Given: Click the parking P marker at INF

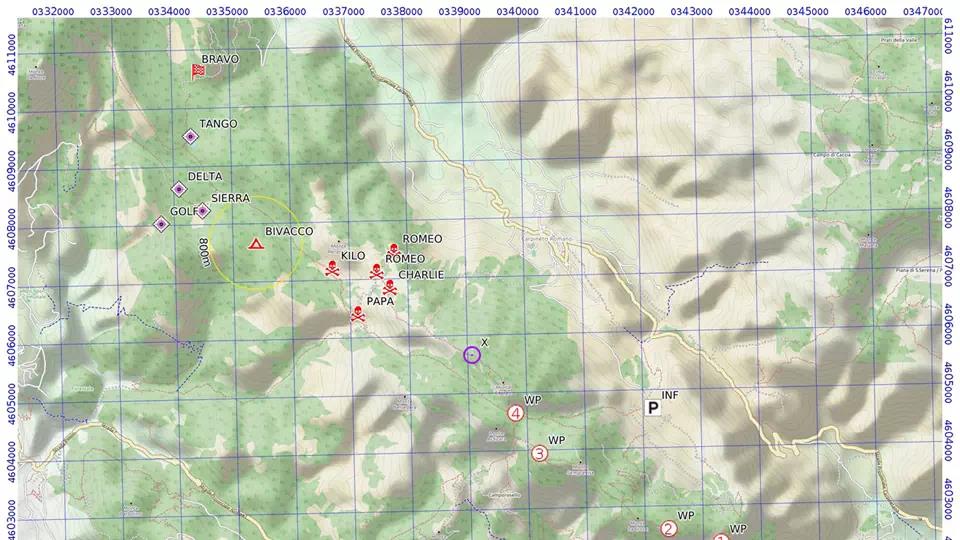Looking at the screenshot, I should (653, 408).
